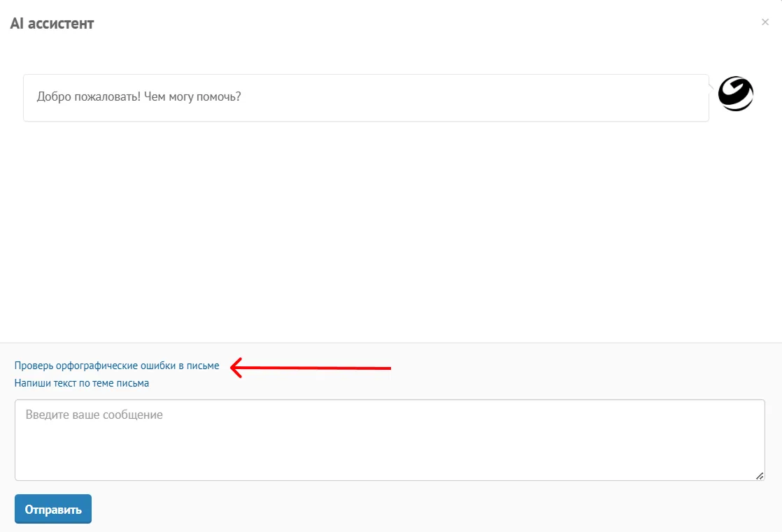This screenshot has width=782, height=532.
Task: Select the textarea resize grip icon
Action: pyautogui.click(x=760, y=476)
